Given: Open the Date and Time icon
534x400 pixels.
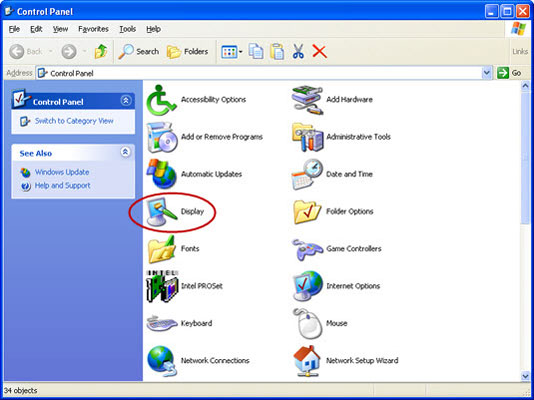Looking at the screenshot, I should coord(307,174).
